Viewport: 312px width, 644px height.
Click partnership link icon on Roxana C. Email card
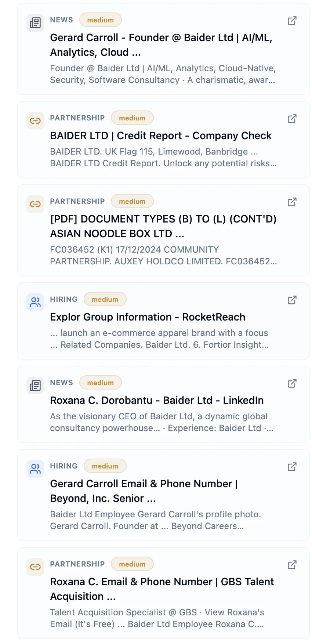pyautogui.click(x=35, y=567)
